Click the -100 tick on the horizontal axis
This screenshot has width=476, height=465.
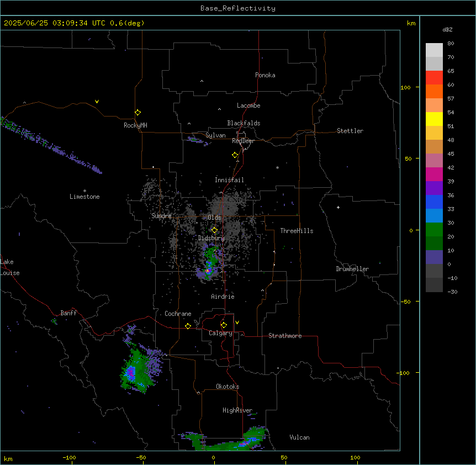tap(70, 458)
